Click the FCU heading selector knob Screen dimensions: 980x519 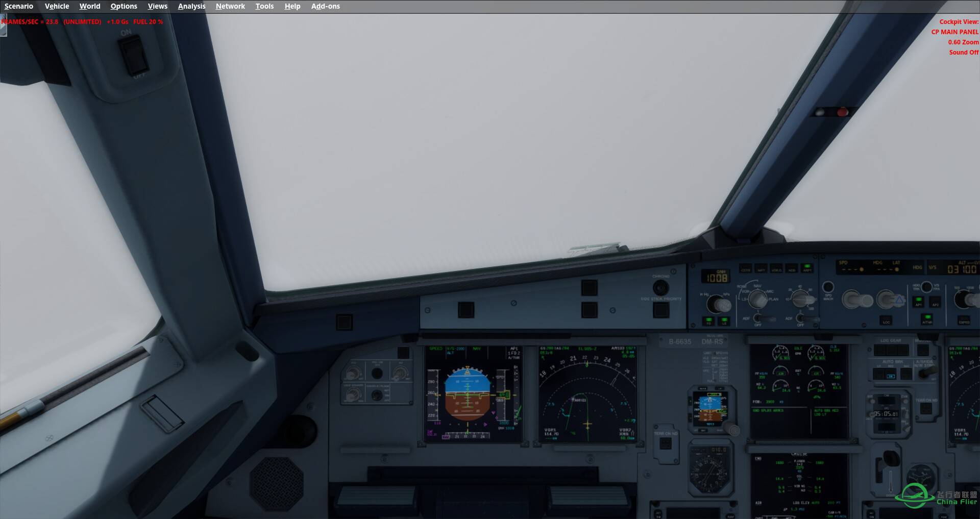tap(891, 300)
